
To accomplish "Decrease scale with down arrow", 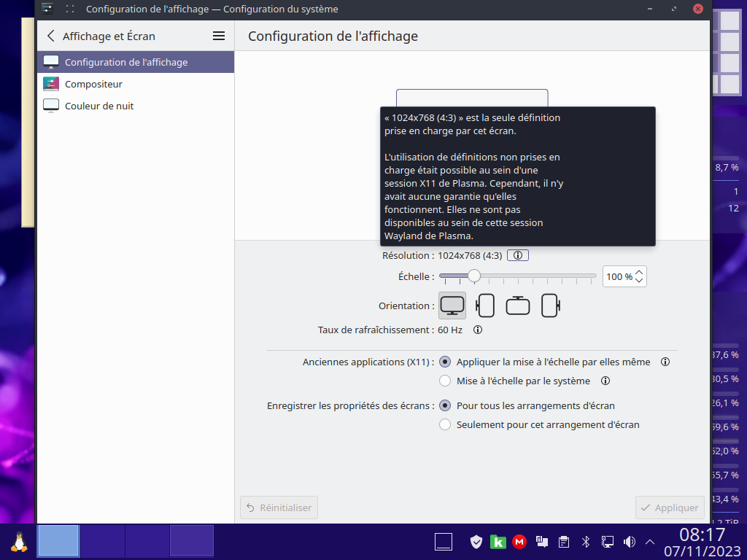I will (639, 281).
